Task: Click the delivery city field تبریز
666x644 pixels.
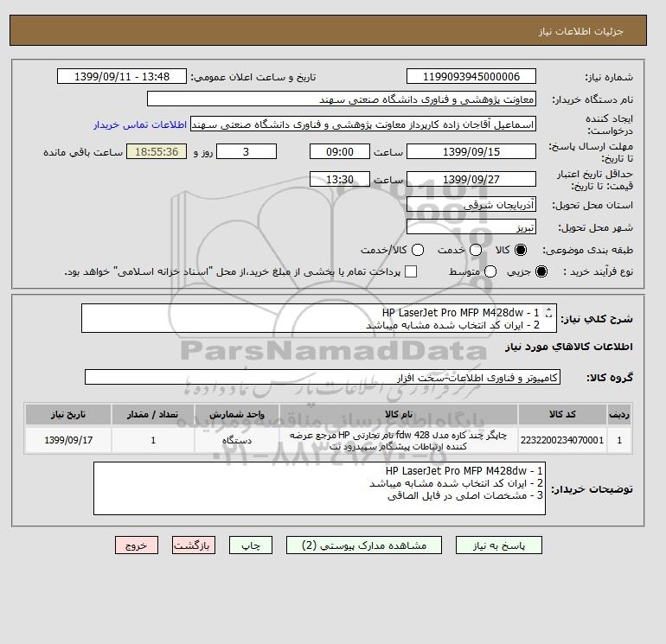Action: click(x=471, y=226)
